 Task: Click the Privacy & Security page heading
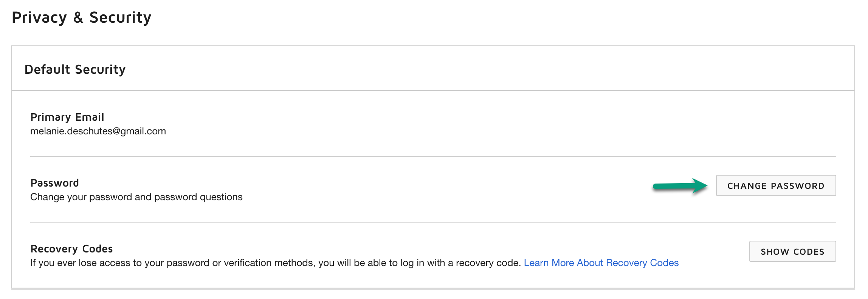(81, 17)
